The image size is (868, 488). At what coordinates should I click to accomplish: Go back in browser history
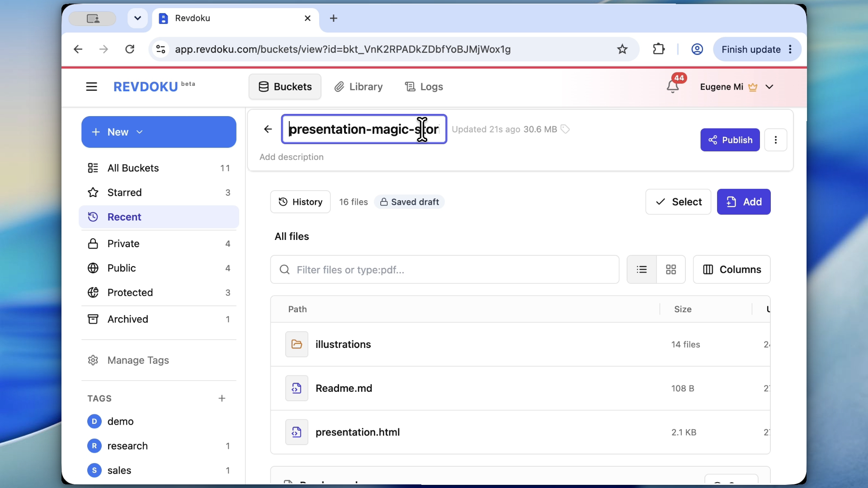tap(78, 49)
